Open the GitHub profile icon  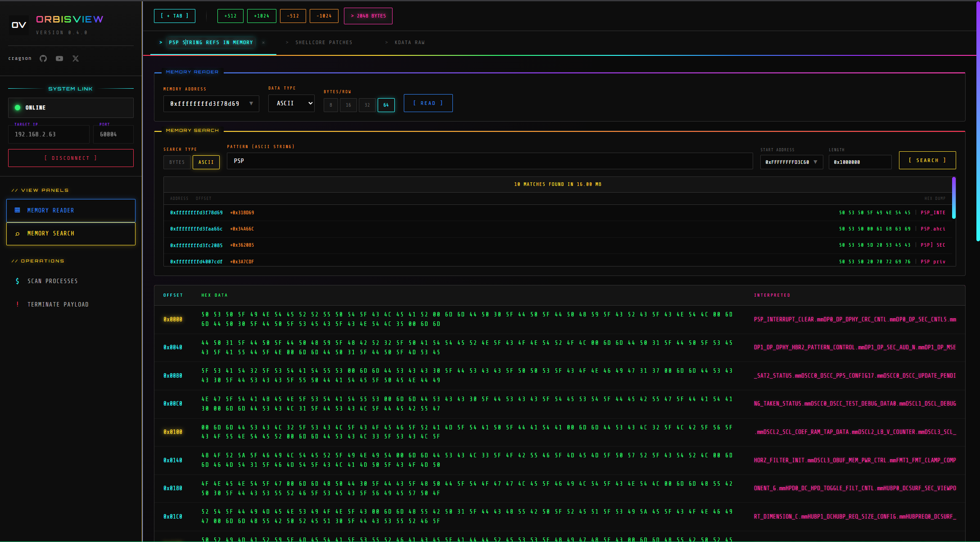point(43,59)
